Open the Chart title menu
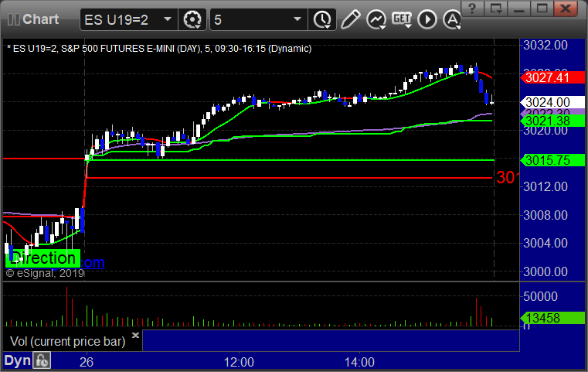Image resolution: width=588 pixels, height=372 pixels. point(40,19)
